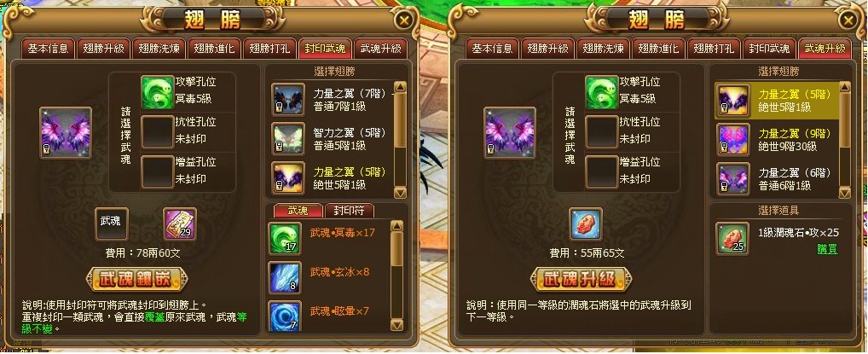
Task: Click the empty 武魂 placement slot
Action: click(111, 224)
